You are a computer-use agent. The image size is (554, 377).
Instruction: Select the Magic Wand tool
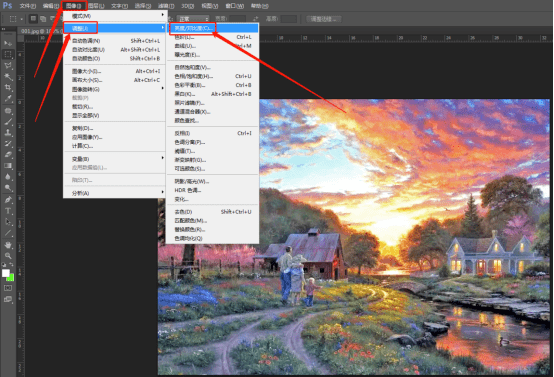pos(8,76)
